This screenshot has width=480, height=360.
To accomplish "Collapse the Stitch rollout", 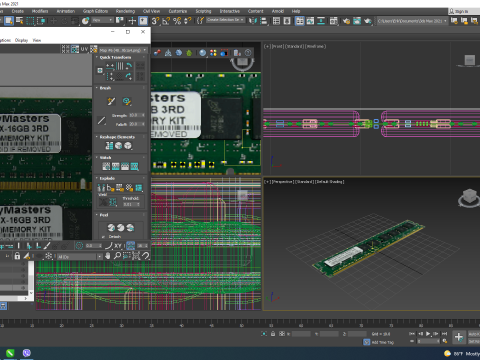I will point(105,158).
